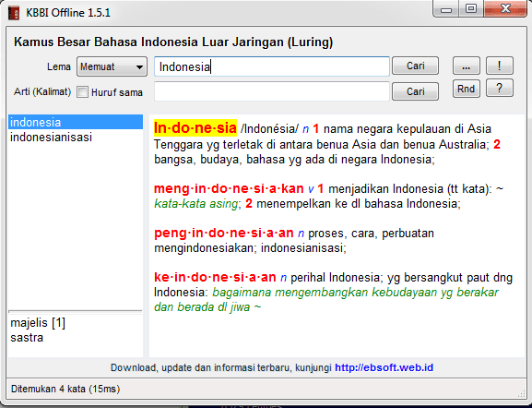Click the status bar text 'Ditemukan 4 kata (15ms)'
Image resolution: width=532 pixels, height=408 pixels.
[65, 389]
